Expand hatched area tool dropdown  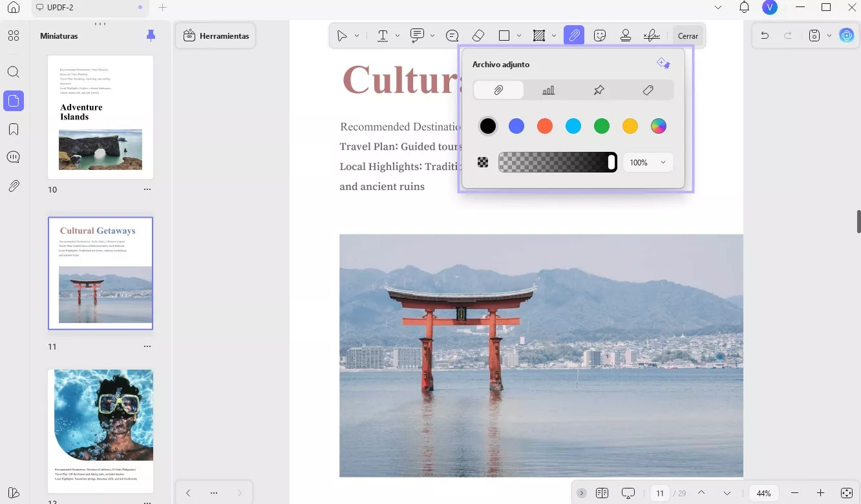coord(554,36)
